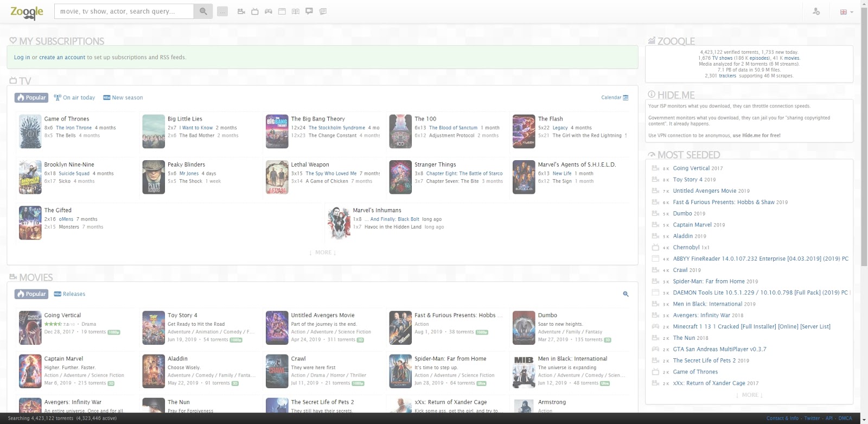Click Game of Thrones poster thumbnail

(x=30, y=131)
